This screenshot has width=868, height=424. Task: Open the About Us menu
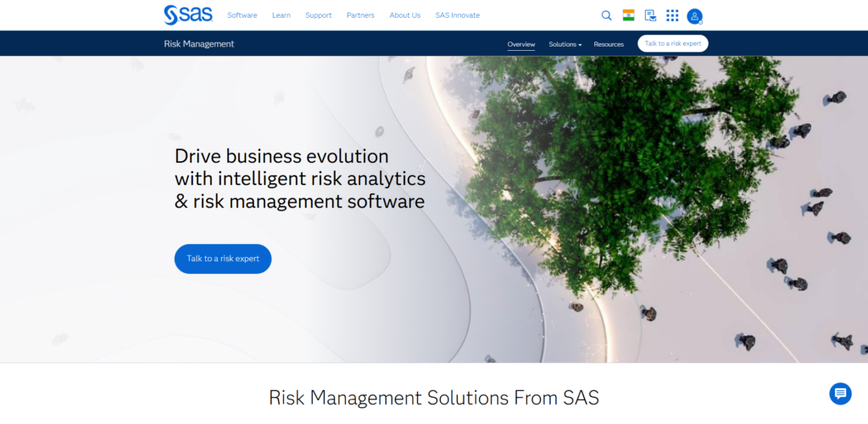pos(404,15)
